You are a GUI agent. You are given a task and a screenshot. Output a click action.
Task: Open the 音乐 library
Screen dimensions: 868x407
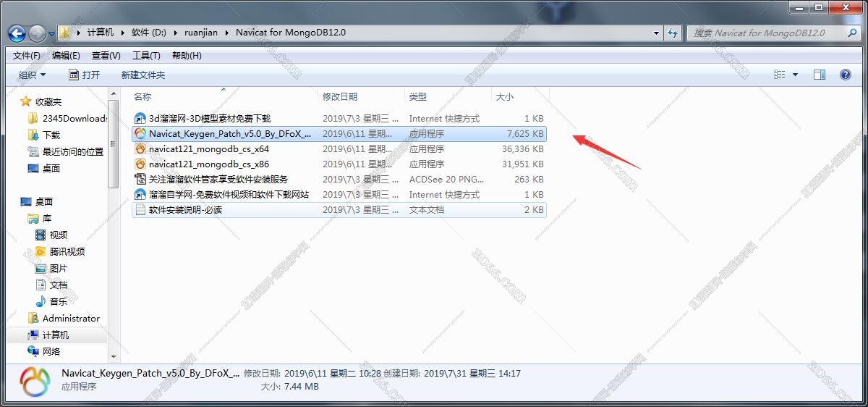coord(59,301)
